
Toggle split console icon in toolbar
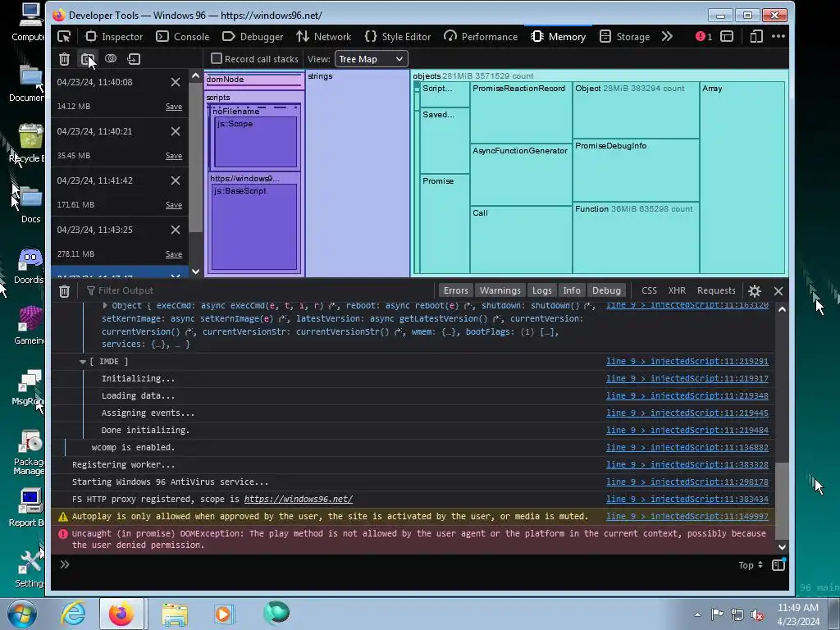coord(727,36)
